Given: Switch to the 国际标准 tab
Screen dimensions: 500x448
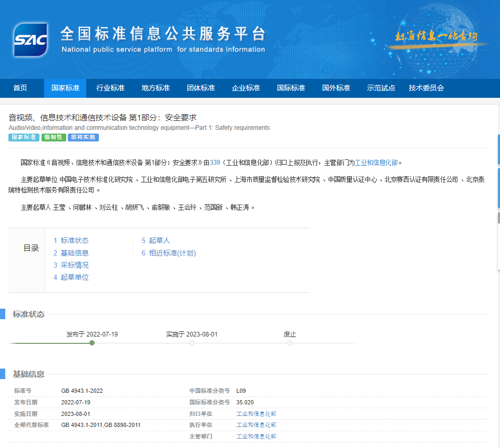Looking at the screenshot, I should click(x=291, y=88).
